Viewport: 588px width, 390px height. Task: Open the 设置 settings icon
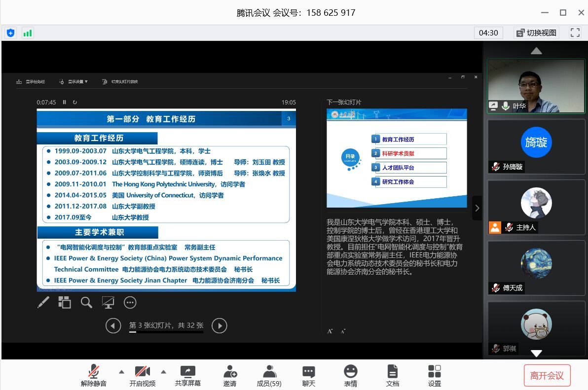click(x=435, y=375)
